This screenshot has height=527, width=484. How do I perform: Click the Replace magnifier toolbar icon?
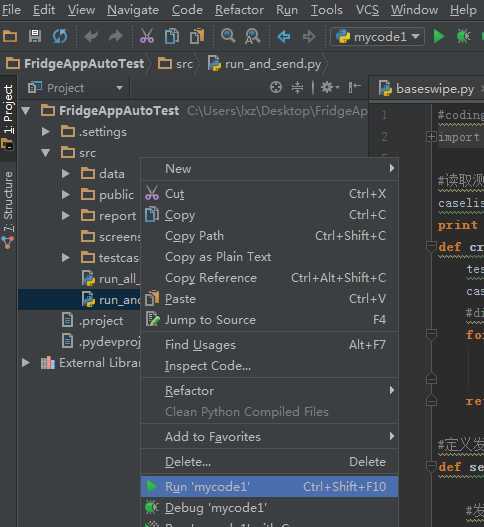coord(252,36)
